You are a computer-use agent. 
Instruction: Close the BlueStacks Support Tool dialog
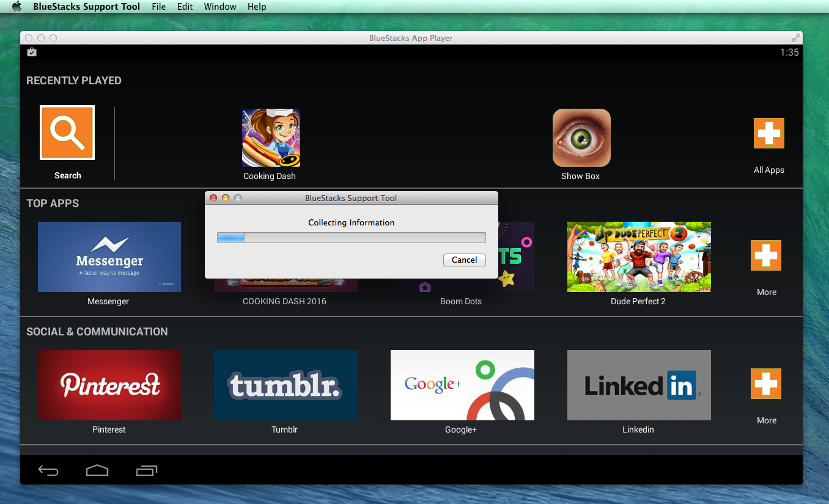pyautogui.click(x=213, y=198)
